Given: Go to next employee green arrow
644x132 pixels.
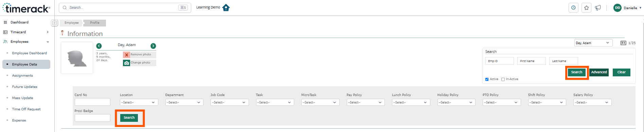Looking at the screenshot, I should pos(153,46).
